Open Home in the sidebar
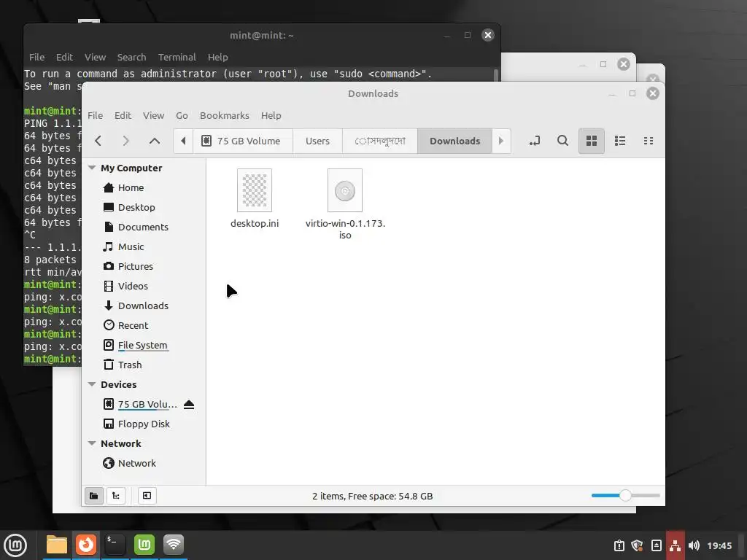Image resolution: width=747 pixels, height=560 pixels. coord(131,187)
